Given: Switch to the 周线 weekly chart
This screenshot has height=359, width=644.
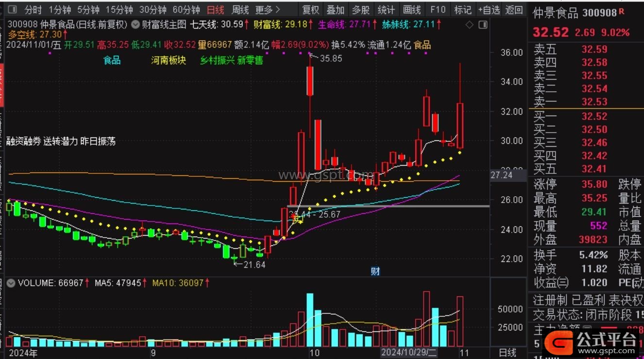Looking at the screenshot, I should click(x=240, y=10).
